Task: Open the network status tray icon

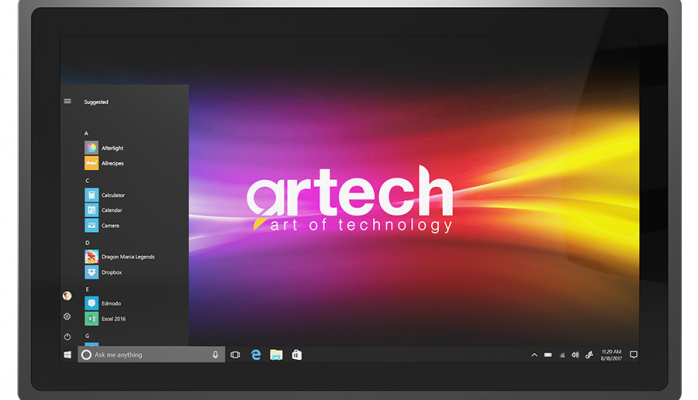Action: coord(562,355)
